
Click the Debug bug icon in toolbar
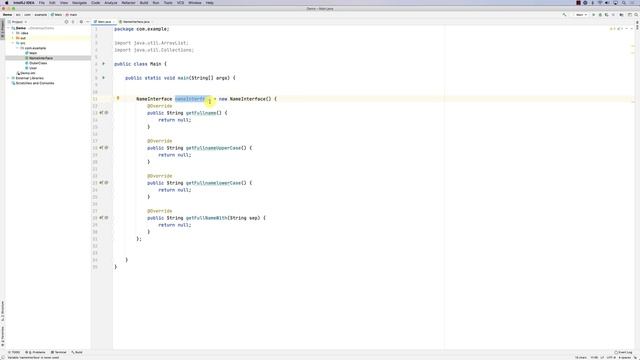coord(600,15)
